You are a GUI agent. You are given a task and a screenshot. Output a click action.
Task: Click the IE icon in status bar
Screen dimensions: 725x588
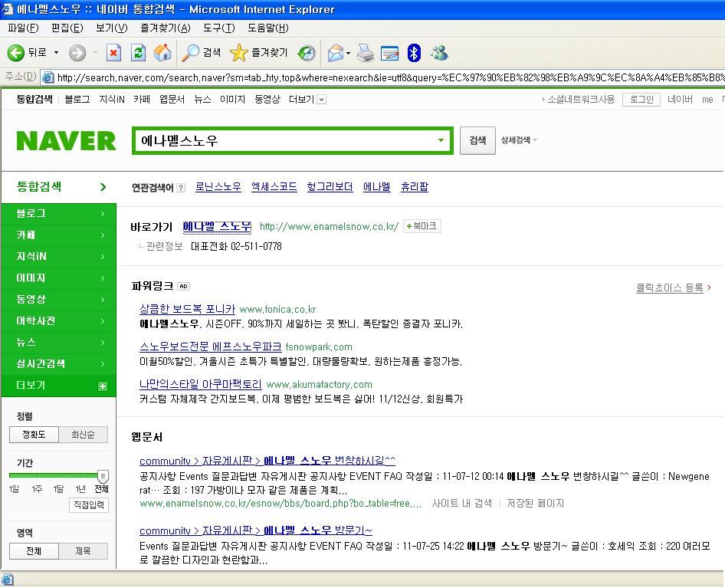tap(8, 580)
